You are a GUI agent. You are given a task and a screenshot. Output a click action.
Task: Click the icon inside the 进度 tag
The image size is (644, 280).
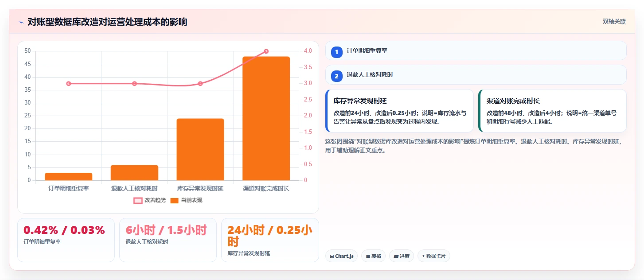[x=396, y=256]
